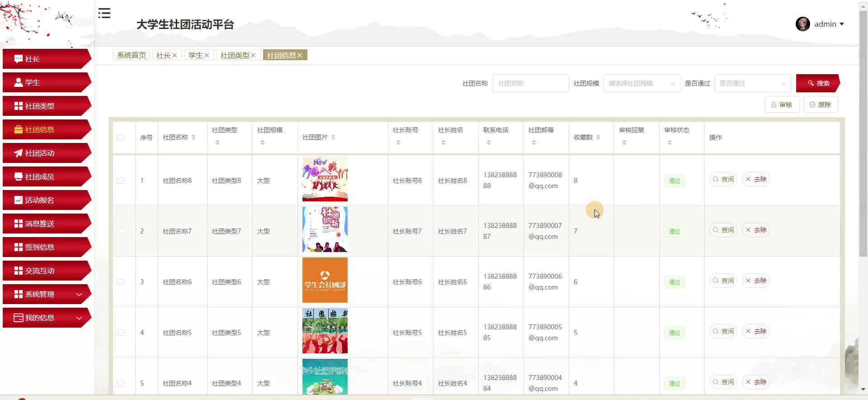Open the 是否通过 dropdown filter
Screen dimensions: 868x400
(x=752, y=83)
